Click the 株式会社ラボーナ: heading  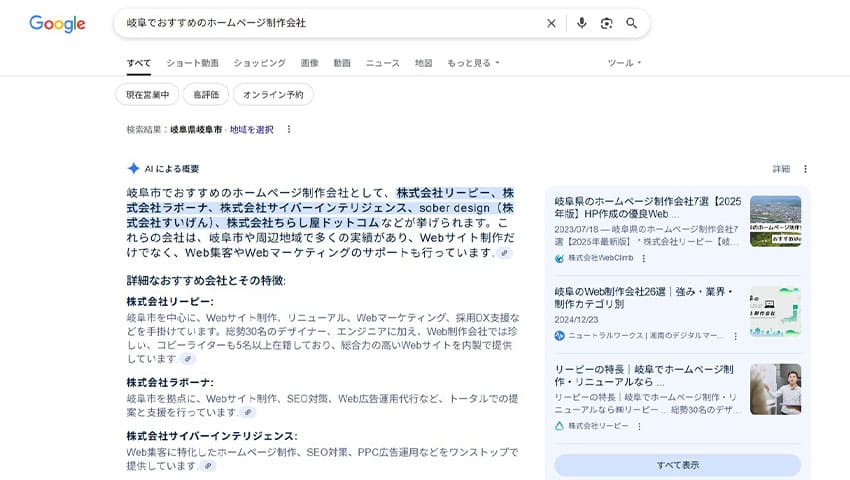point(170,382)
